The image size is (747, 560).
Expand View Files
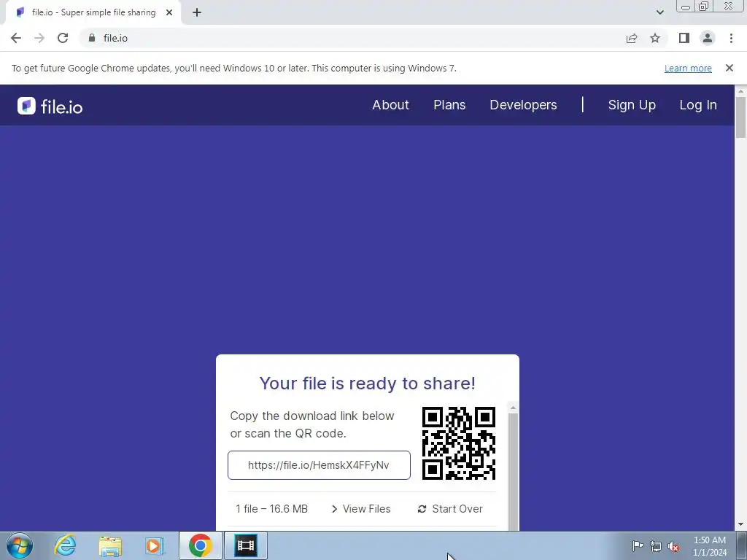360,509
